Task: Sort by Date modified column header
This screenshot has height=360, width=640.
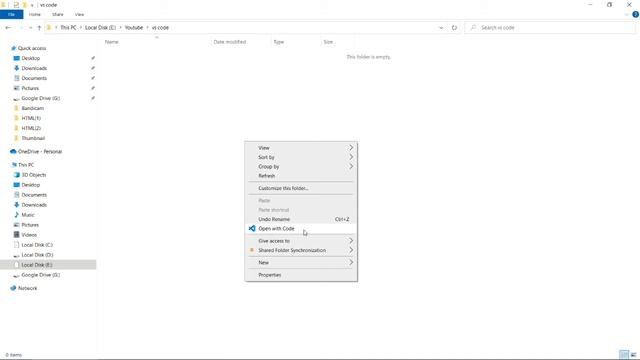Action: coord(230,42)
